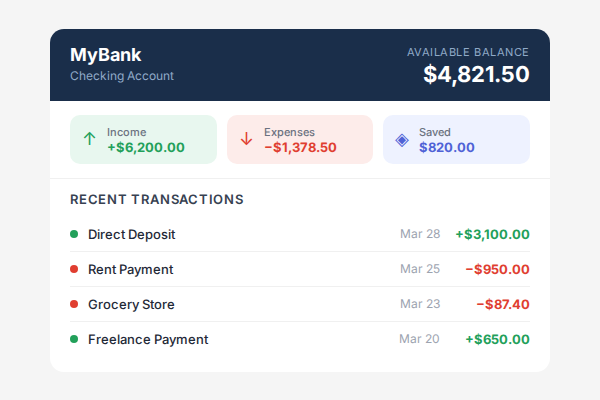Click the $4,821.50 available balance

(476, 74)
